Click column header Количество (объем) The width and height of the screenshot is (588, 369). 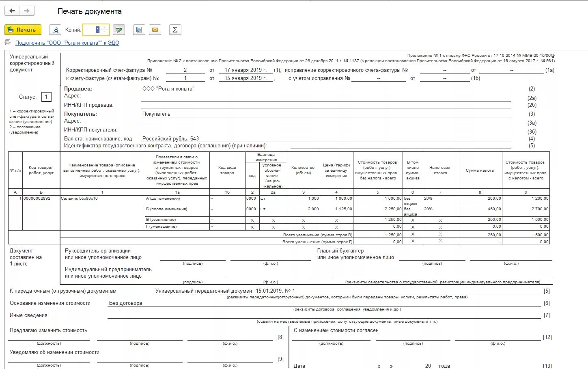[303, 170]
